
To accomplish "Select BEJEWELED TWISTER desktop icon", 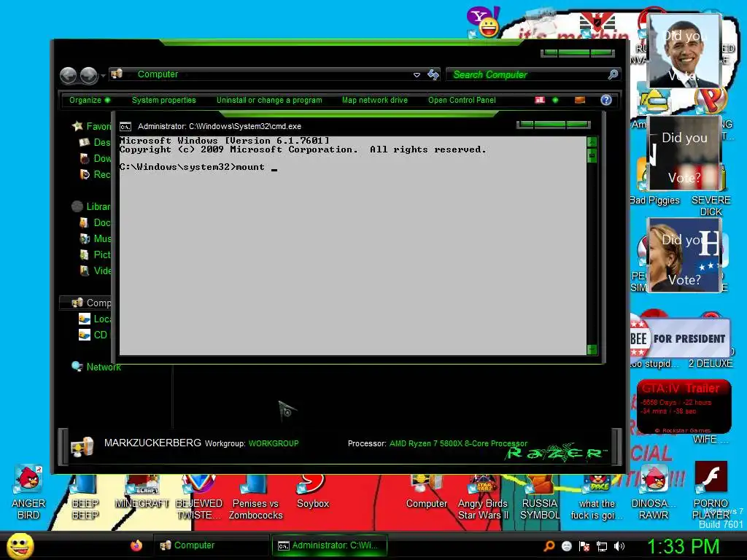I will tap(199, 497).
